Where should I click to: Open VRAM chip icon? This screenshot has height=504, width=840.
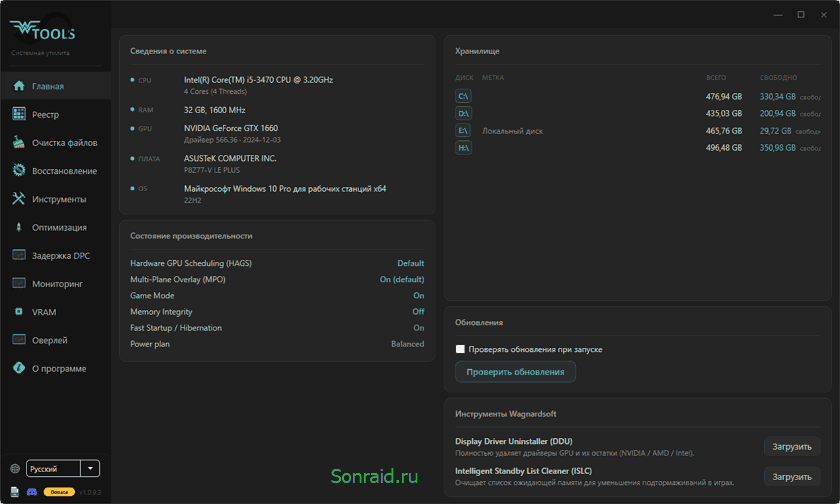[19, 312]
